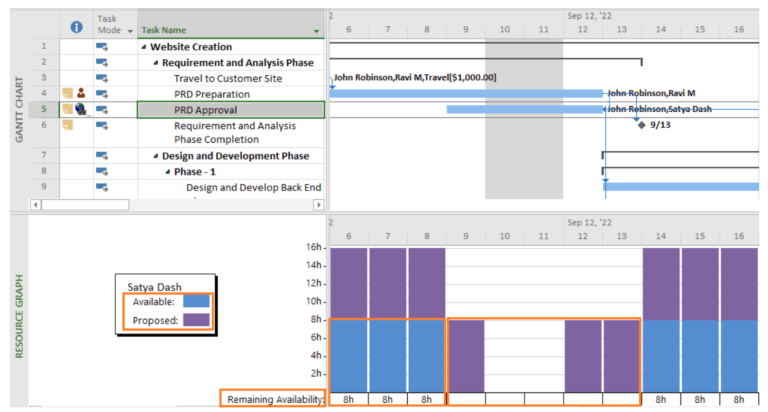Collapse the Website Creation summary task
Screen dimensions: 768x412
click(144, 47)
